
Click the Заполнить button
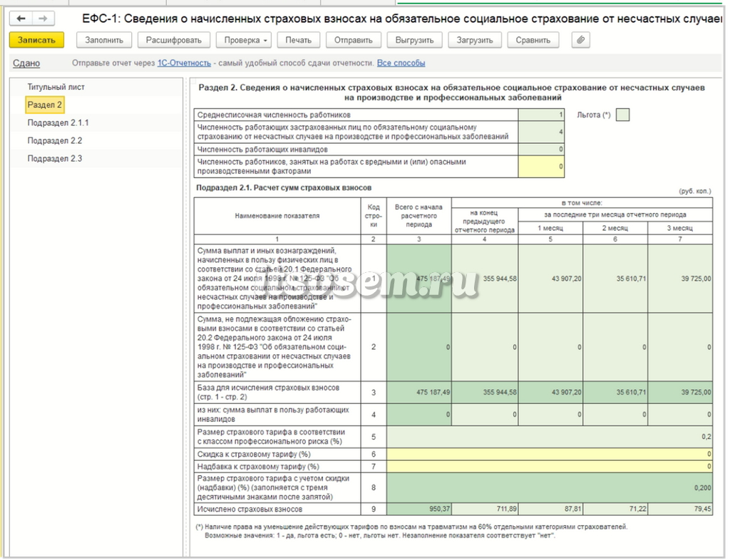(x=104, y=40)
